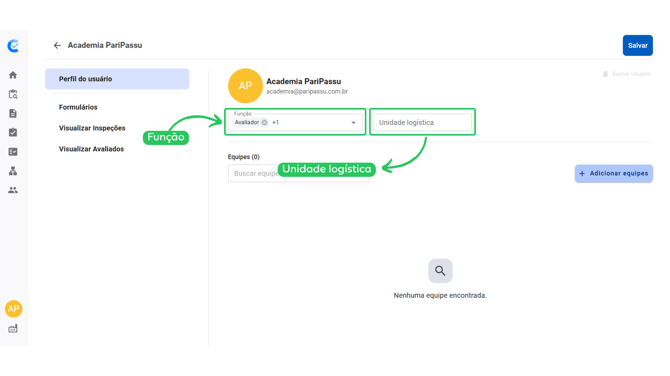The width and height of the screenshot is (670, 376).
Task: Click the academia@paripassu.com.br email text
Action: 307,91
